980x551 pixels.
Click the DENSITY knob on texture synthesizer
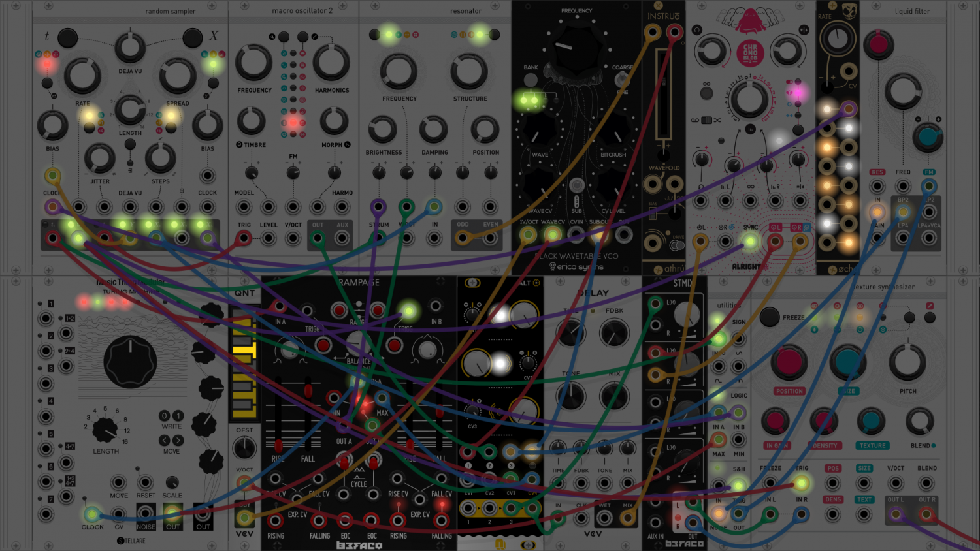[x=824, y=421]
